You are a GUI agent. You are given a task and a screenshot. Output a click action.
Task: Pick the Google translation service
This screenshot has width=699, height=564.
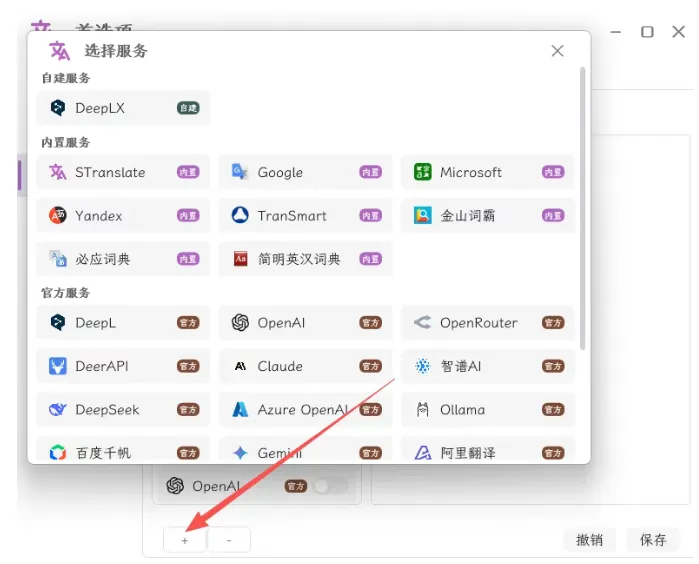(x=305, y=172)
